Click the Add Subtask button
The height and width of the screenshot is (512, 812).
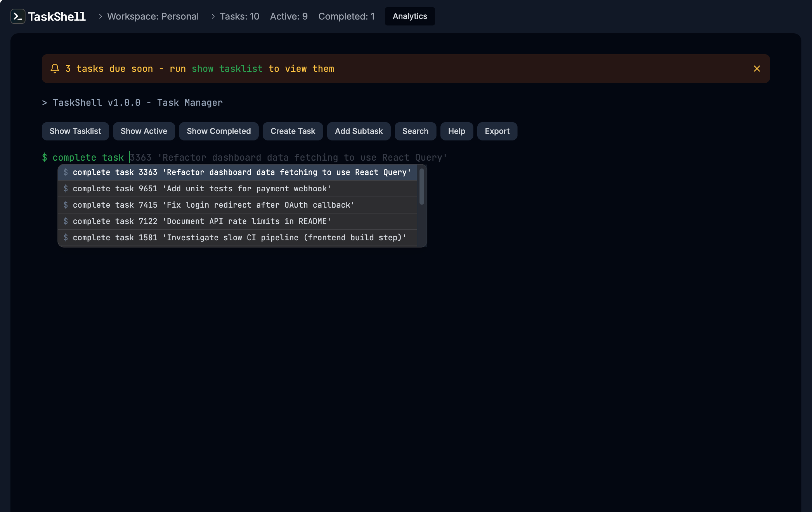358,131
